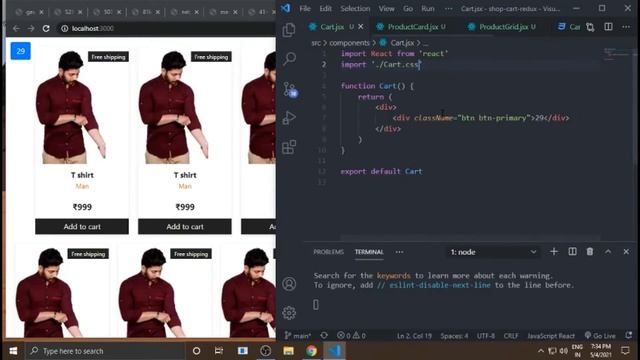
Task: Switch to the ProductGrid.jsx tab
Action: coord(504,27)
